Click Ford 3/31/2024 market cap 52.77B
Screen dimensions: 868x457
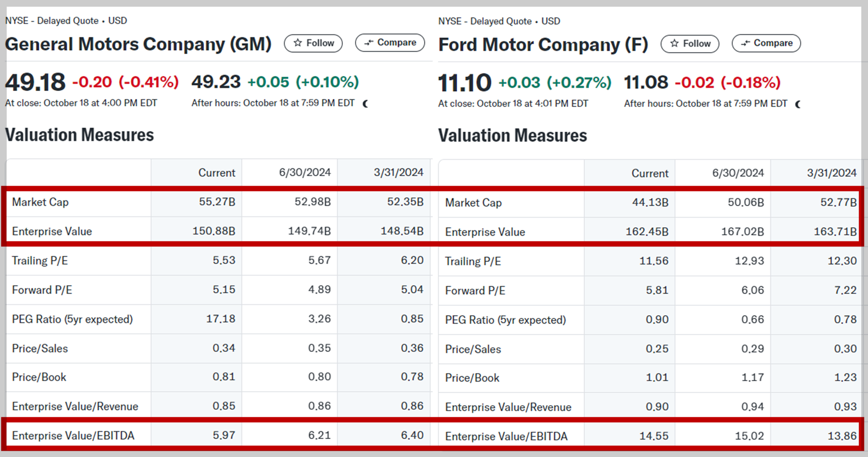coord(839,203)
